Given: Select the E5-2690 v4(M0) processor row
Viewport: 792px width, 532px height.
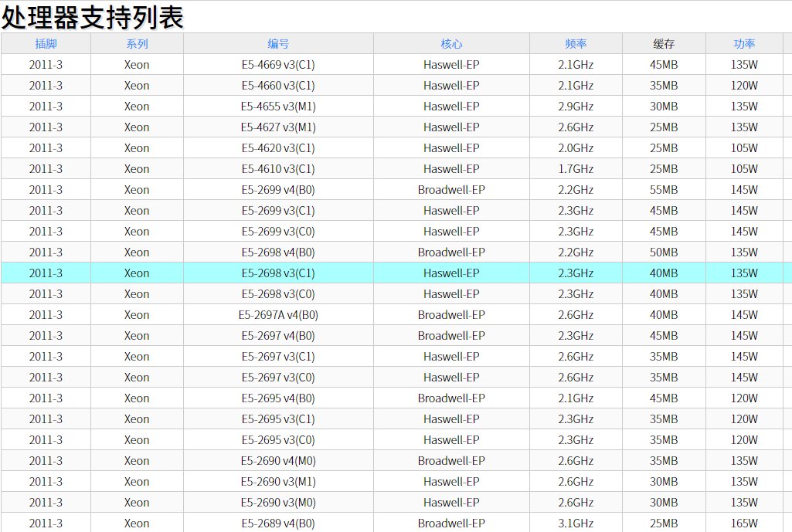Looking at the screenshot, I should click(x=278, y=460).
